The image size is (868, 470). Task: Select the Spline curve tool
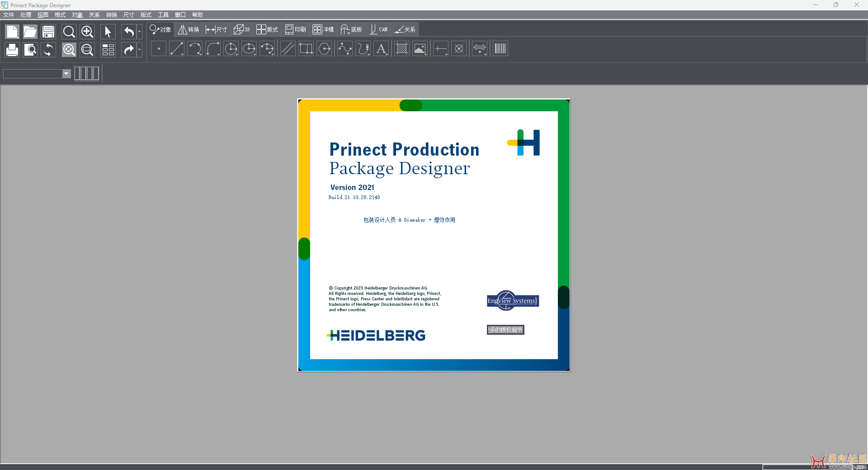pos(345,49)
